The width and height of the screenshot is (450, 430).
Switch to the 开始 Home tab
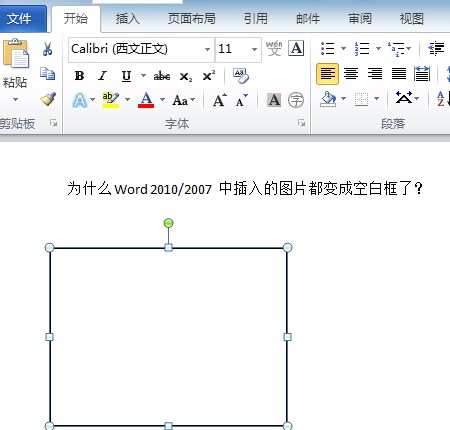coord(76,19)
